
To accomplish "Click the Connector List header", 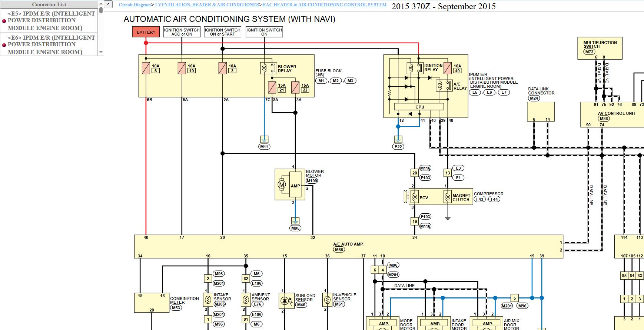I will tap(49, 4).
